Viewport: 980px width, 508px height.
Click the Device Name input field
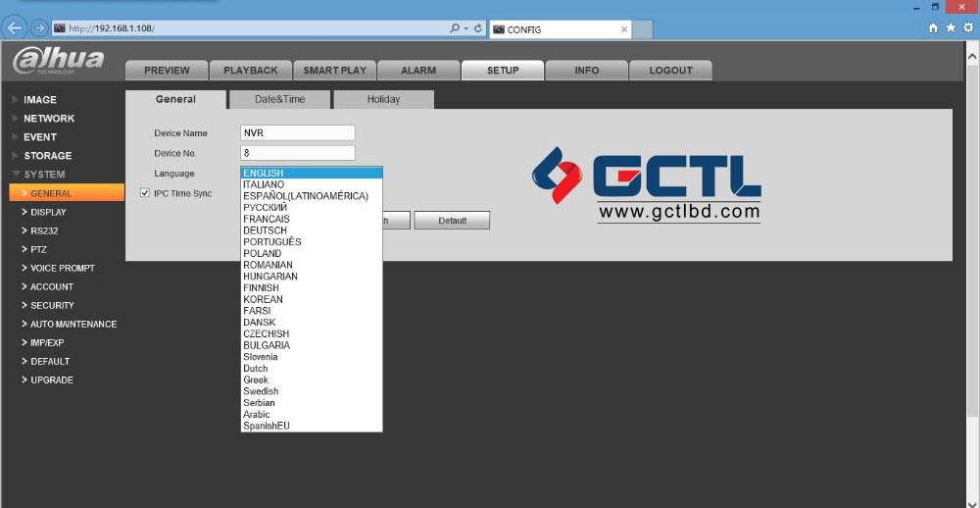(x=297, y=132)
